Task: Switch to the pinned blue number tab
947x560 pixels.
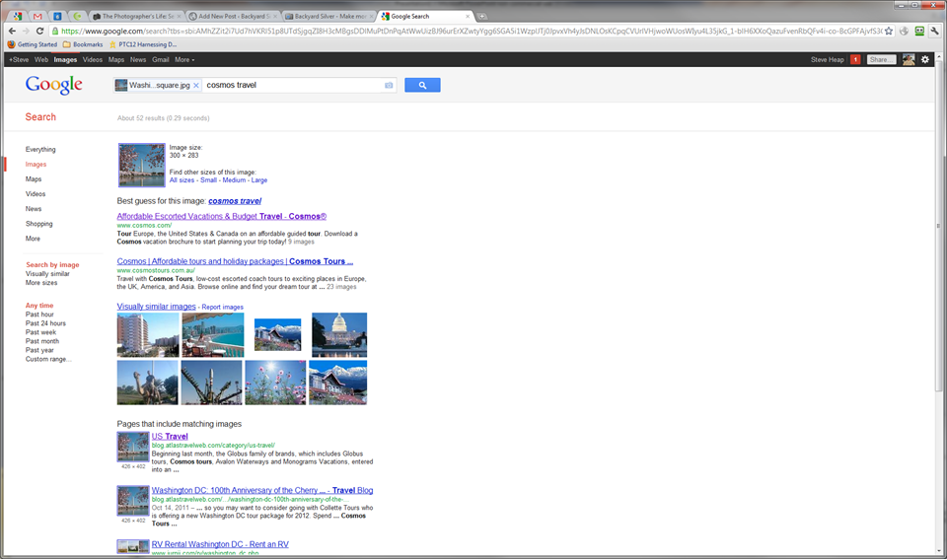Action: (x=57, y=17)
